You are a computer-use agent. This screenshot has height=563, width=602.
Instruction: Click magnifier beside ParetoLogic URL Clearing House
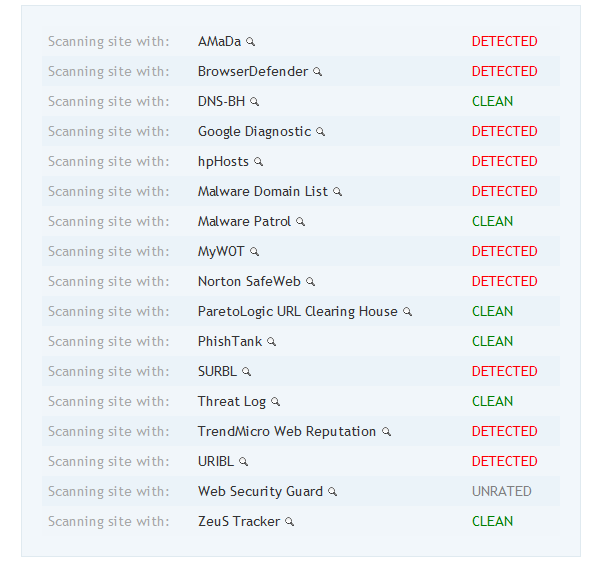(408, 312)
